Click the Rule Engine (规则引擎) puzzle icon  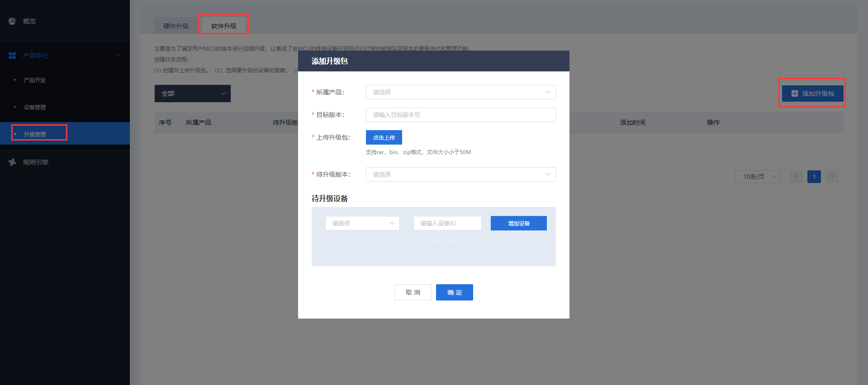[x=12, y=162]
